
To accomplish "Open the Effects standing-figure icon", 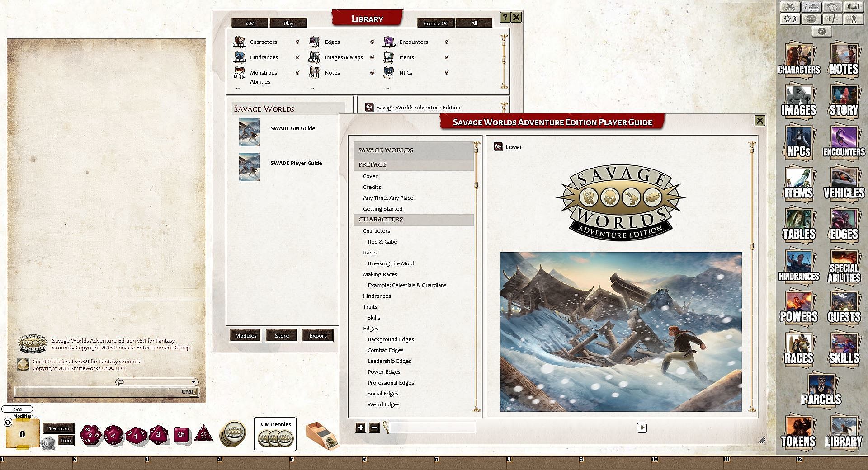I will click(x=854, y=19).
